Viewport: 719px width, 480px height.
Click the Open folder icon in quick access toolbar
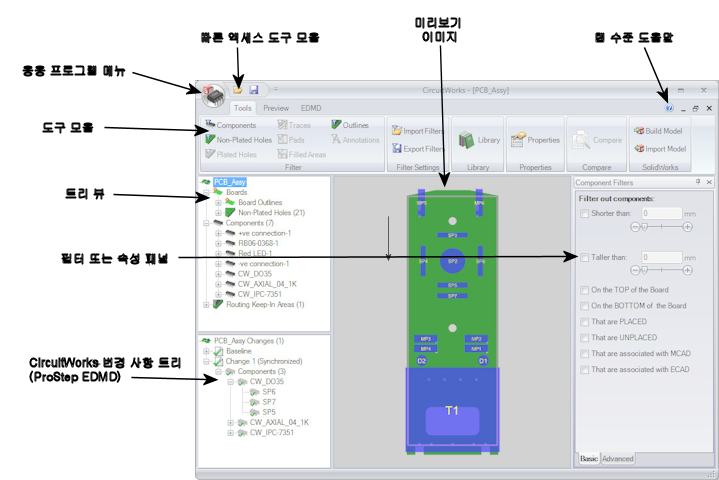pos(238,90)
